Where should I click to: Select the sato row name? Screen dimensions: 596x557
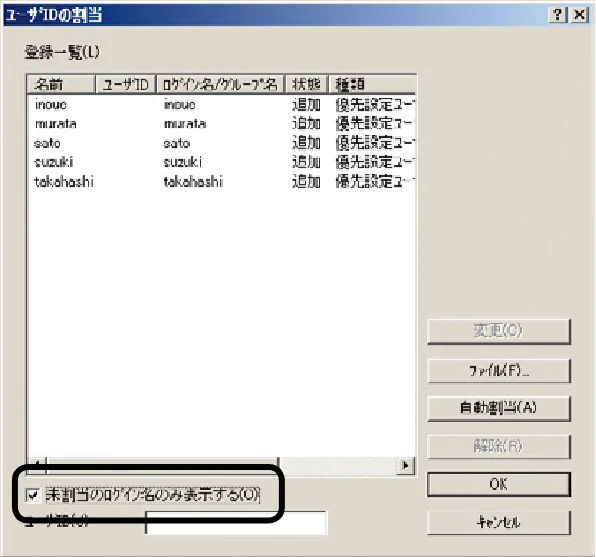(47, 143)
